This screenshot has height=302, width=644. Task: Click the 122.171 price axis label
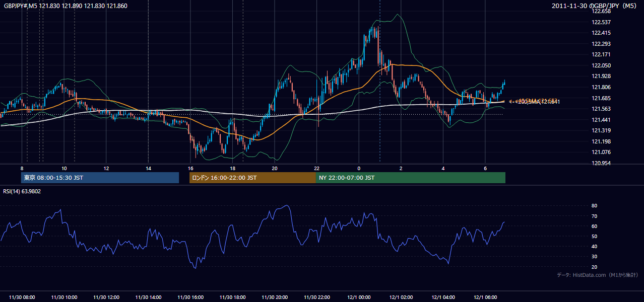(x=602, y=54)
